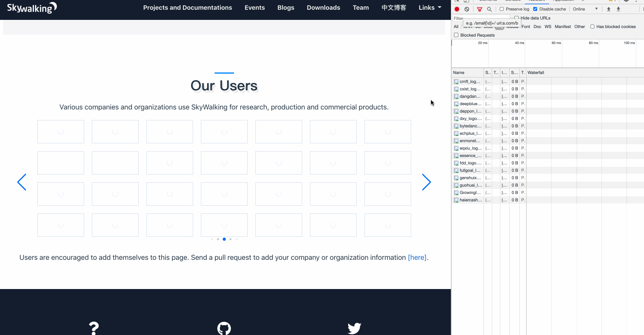Image resolution: width=644 pixels, height=335 pixels.
Task: Select the echplus_l request row
Action: pos(548,133)
